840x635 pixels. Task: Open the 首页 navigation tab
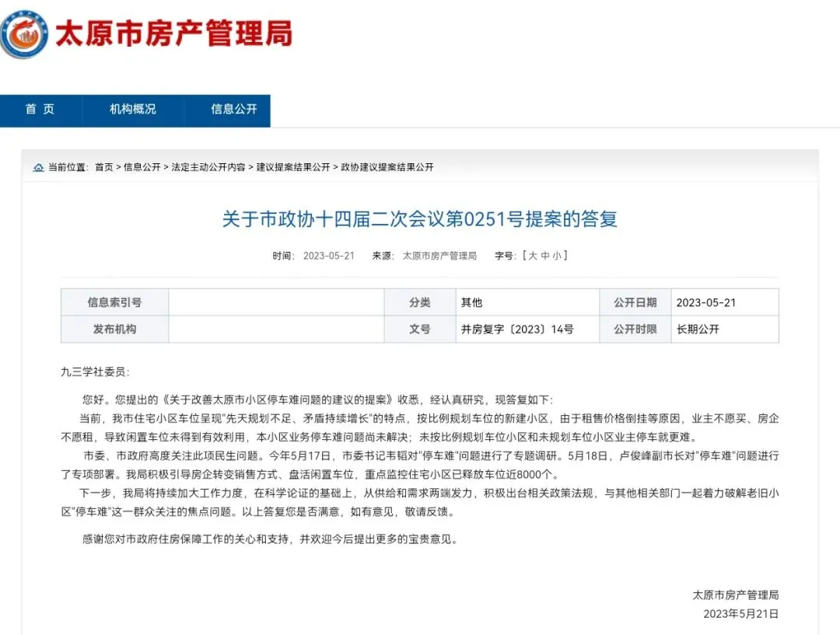(40, 110)
